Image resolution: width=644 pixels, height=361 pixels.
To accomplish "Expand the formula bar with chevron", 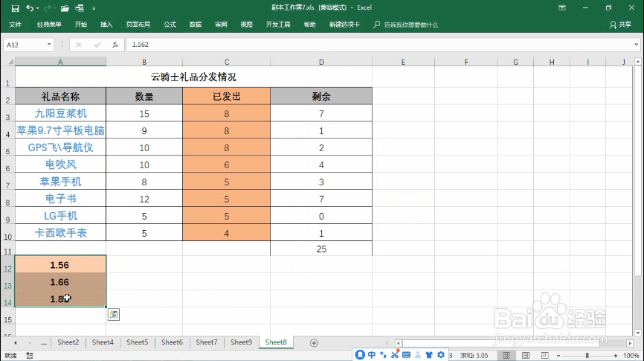I will [x=637, y=45].
